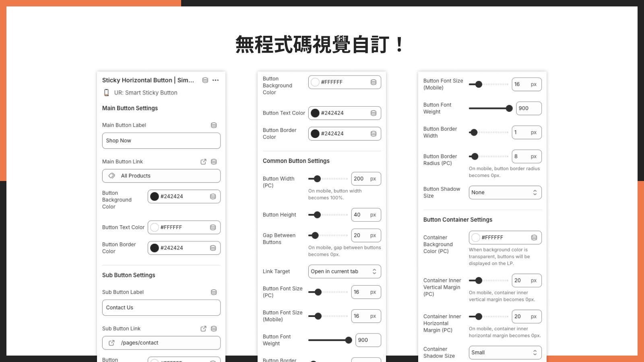Adjust middle panel Button Font Weight slider handle
This screenshot has width=644, height=362.
[349, 340]
